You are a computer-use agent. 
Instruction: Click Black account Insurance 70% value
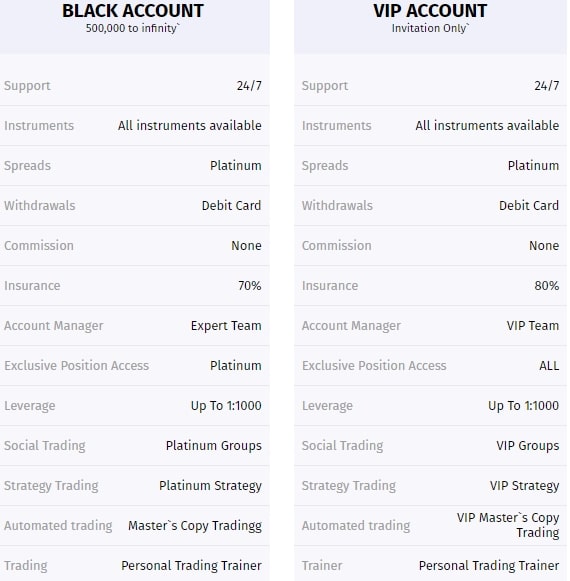pyautogui.click(x=249, y=286)
